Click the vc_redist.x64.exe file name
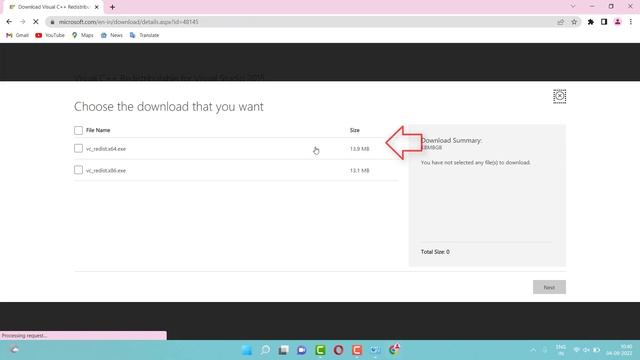Image resolution: width=640 pixels, height=360 pixels. point(106,149)
